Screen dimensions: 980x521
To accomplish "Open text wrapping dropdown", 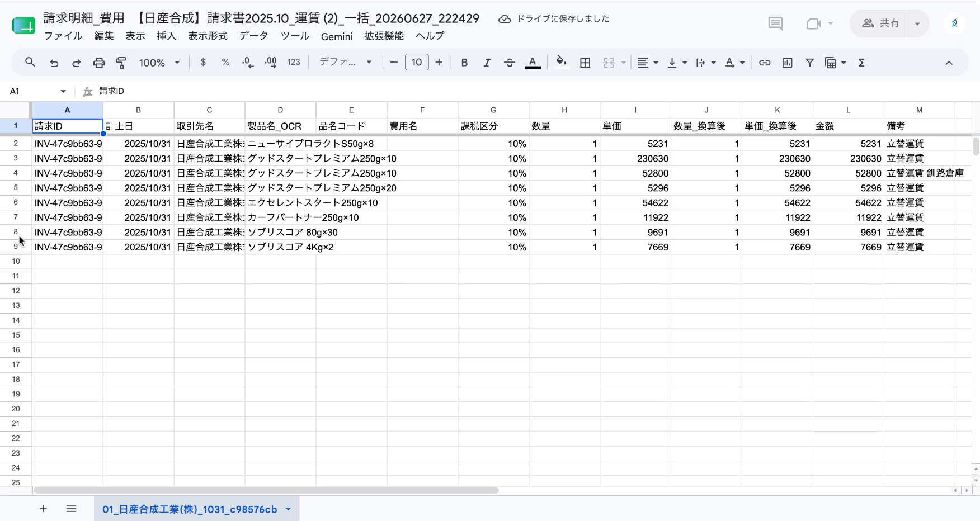I will point(706,63).
